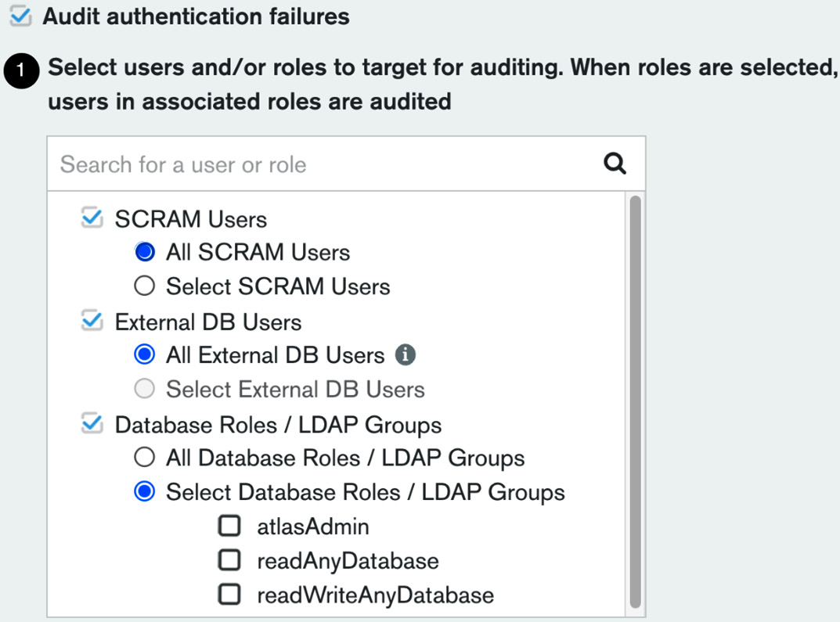Choose the All External DB Users option
Viewport: 840px width, 622px height.
144,354
